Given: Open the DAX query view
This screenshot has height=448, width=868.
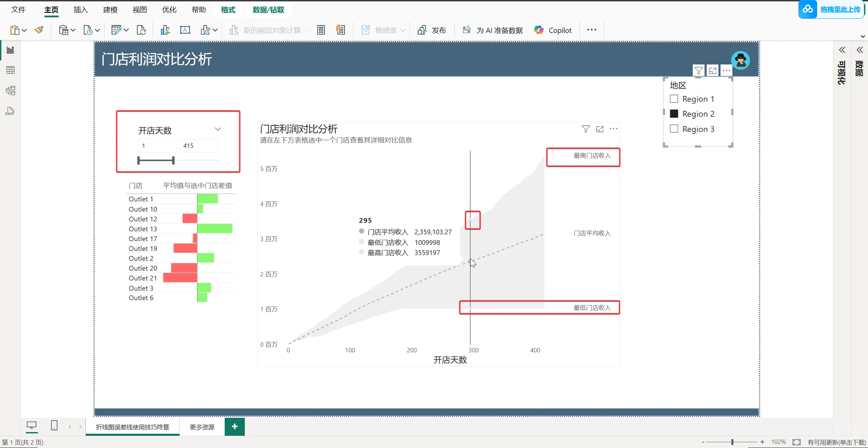Looking at the screenshot, I should click(x=10, y=111).
